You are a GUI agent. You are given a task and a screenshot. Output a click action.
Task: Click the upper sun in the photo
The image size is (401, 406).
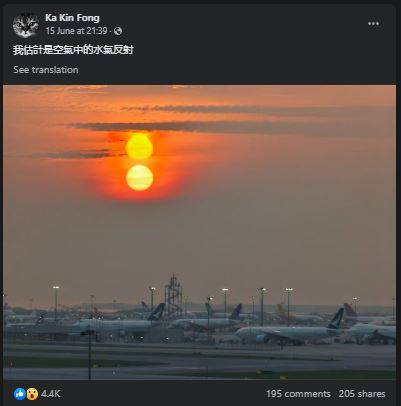coord(139,147)
